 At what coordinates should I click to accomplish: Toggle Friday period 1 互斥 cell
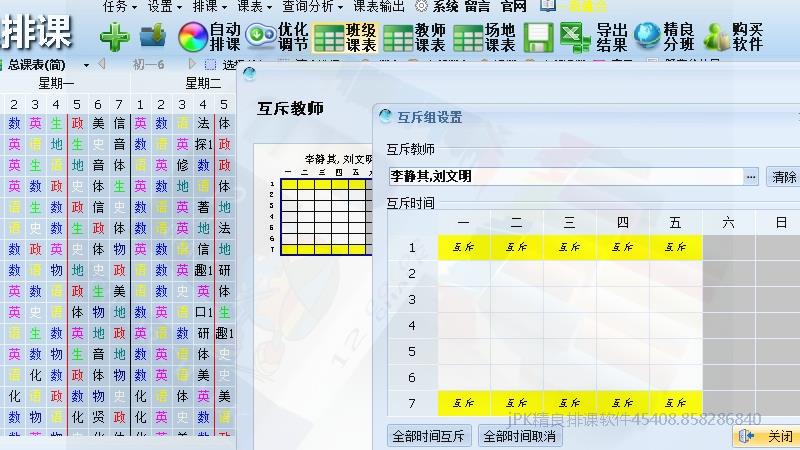tap(676, 247)
